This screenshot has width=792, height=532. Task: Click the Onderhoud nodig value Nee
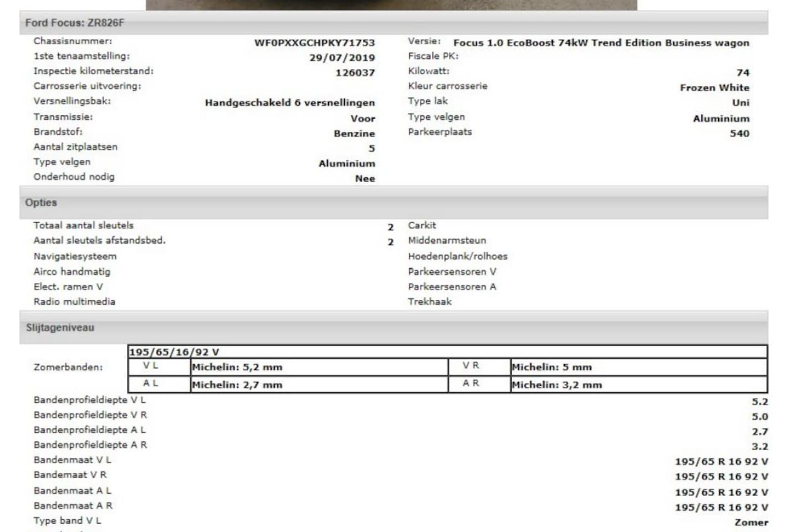tap(365, 178)
